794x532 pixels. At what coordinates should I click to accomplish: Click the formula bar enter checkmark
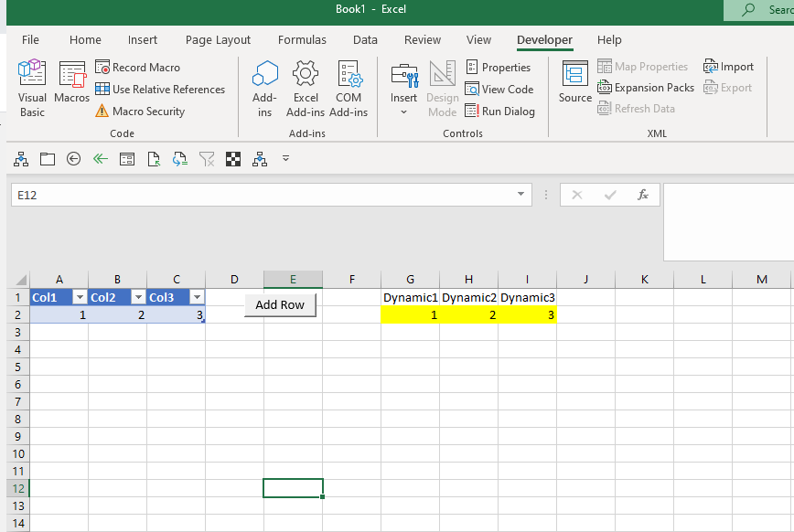pyautogui.click(x=610, y=195)
